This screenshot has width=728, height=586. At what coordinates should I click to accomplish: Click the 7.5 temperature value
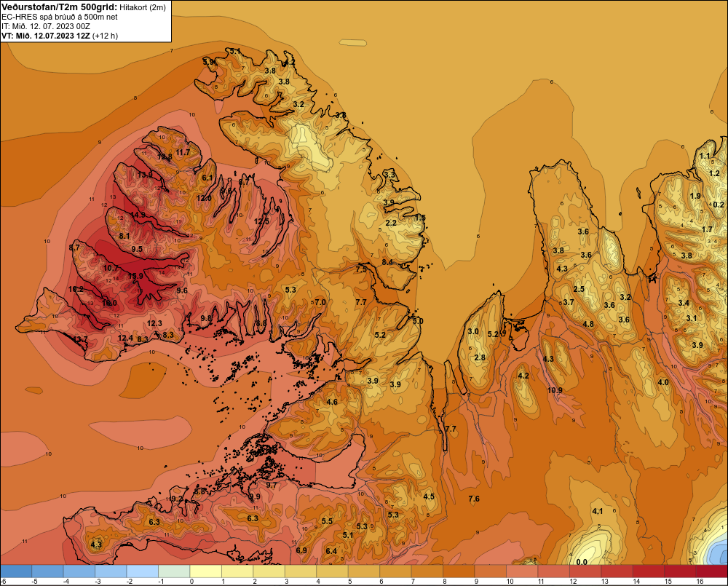[361, 269]
